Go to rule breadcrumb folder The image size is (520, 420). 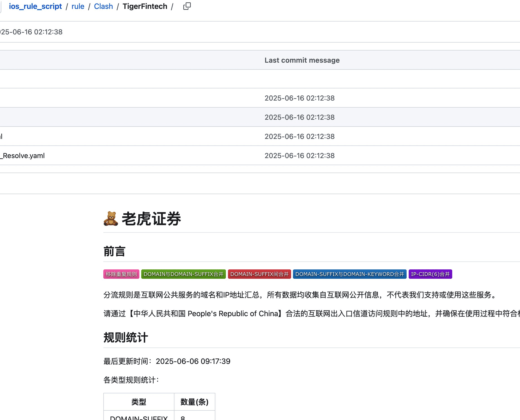click(78, 6)
